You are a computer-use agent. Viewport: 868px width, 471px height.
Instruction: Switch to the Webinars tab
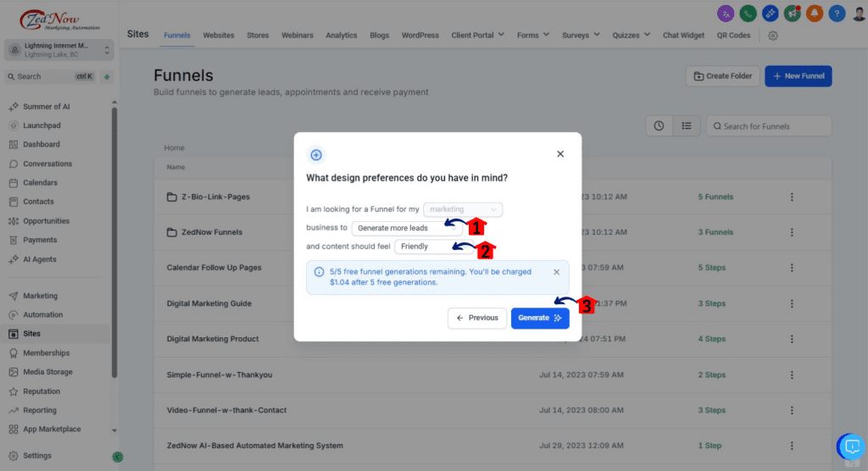pyautogui.click(x=298, y=35)
